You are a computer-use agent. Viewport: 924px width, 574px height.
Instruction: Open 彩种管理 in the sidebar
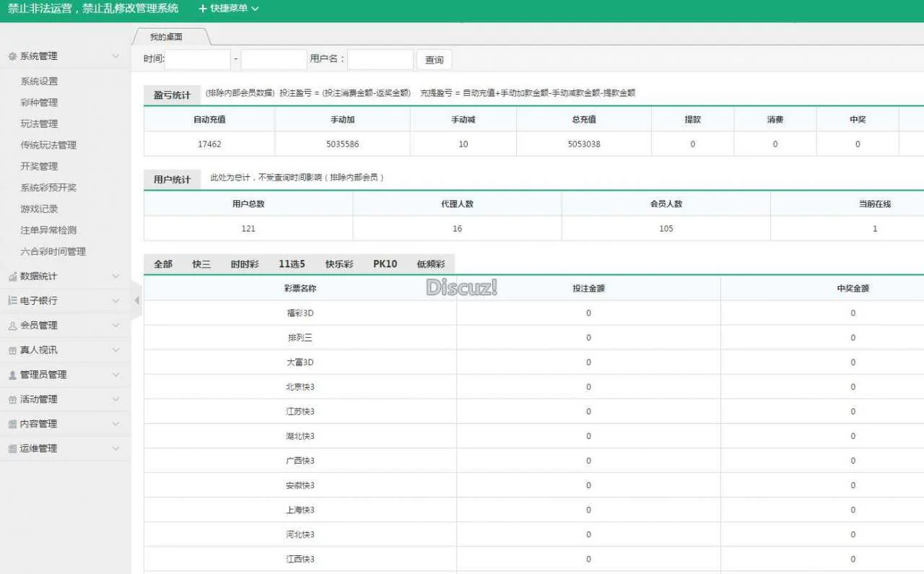click(x=39, y=103)
